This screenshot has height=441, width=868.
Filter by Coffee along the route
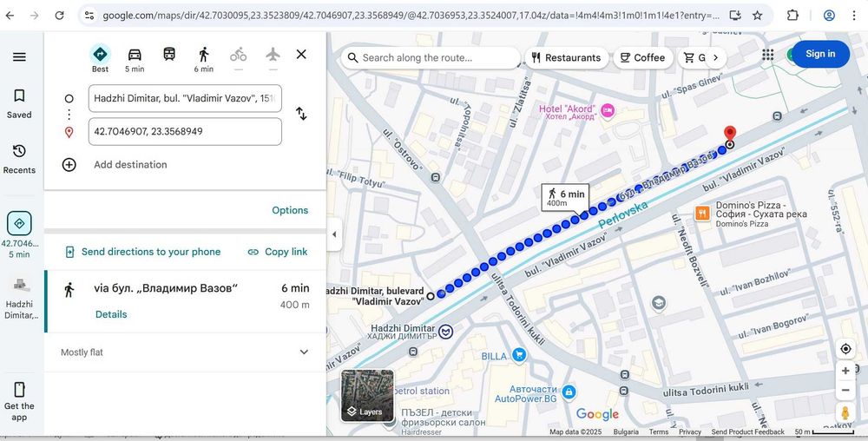point(641,58)
